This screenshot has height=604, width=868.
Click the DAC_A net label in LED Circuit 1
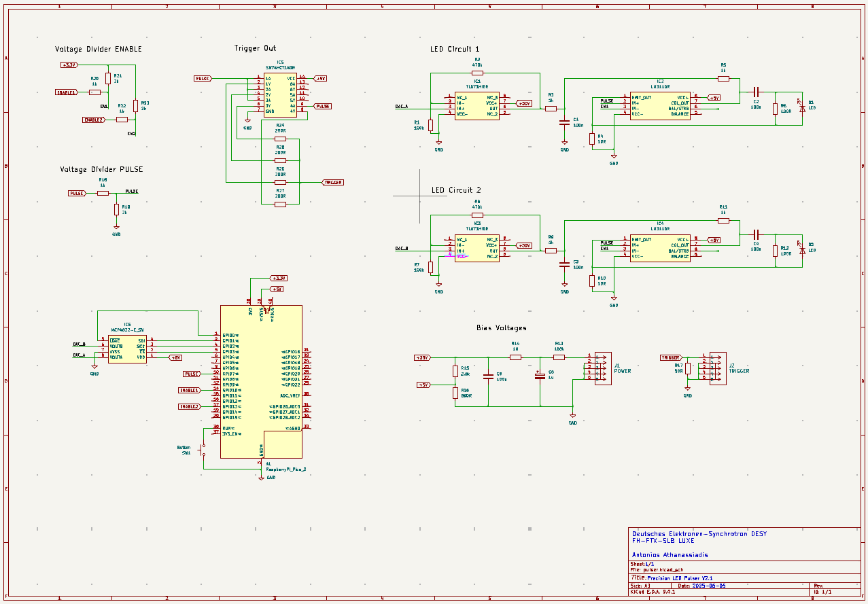pos(402,106)
